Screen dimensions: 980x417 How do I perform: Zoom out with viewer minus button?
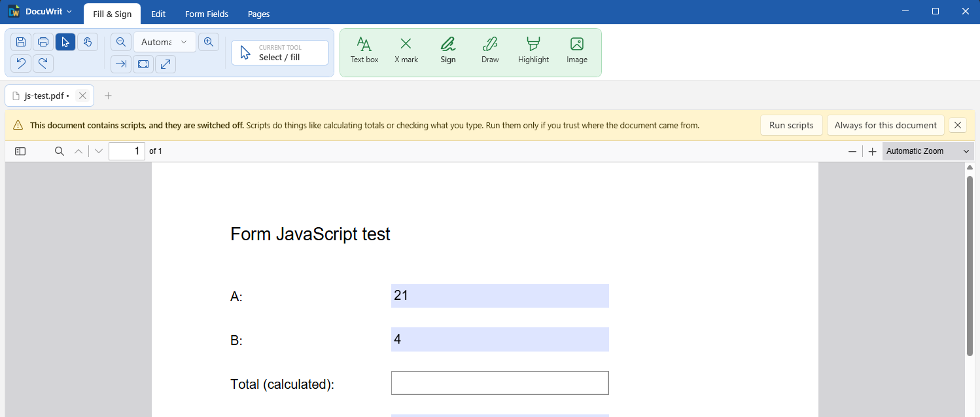[x=852, y=151]
